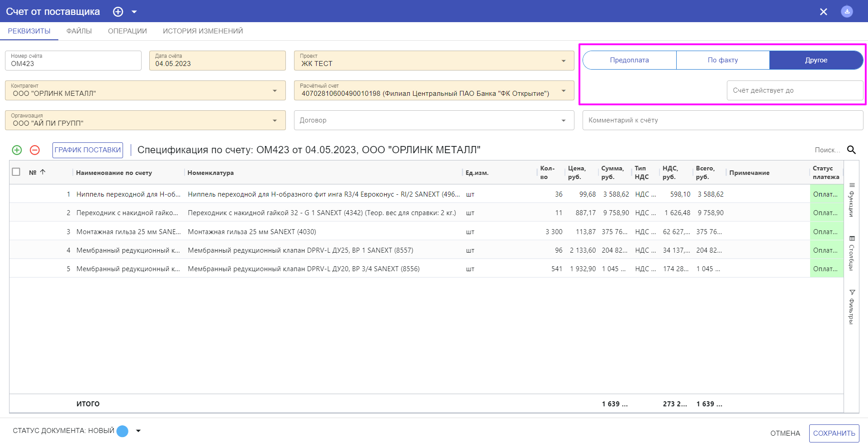Sort by Номенклатура column header
868x447 pixels.
point(211,173)
